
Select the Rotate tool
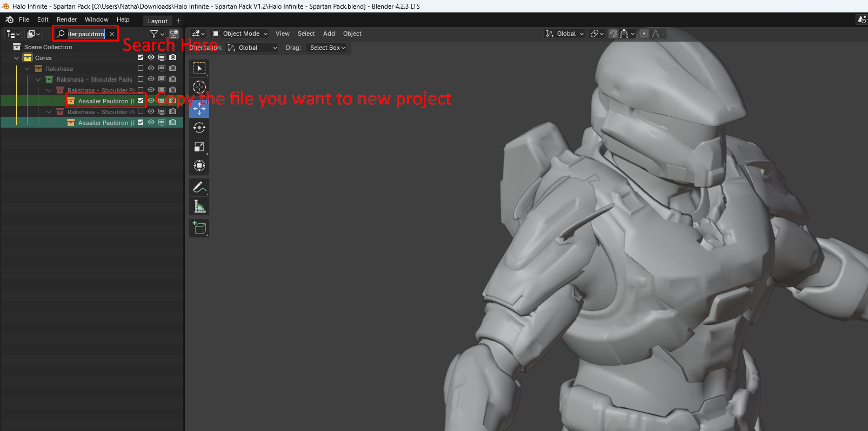coord(199,128)
